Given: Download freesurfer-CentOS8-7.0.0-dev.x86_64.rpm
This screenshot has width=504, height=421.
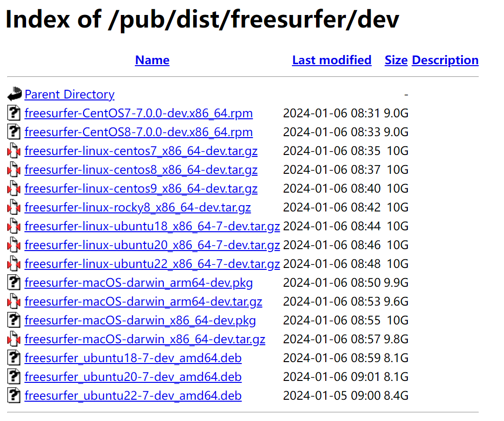Looking at the screenshot, I should 139,132.
